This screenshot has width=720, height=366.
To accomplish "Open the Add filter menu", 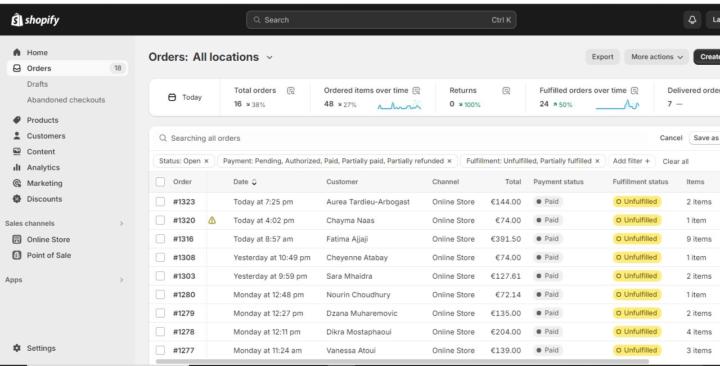I will coord(631,161).
